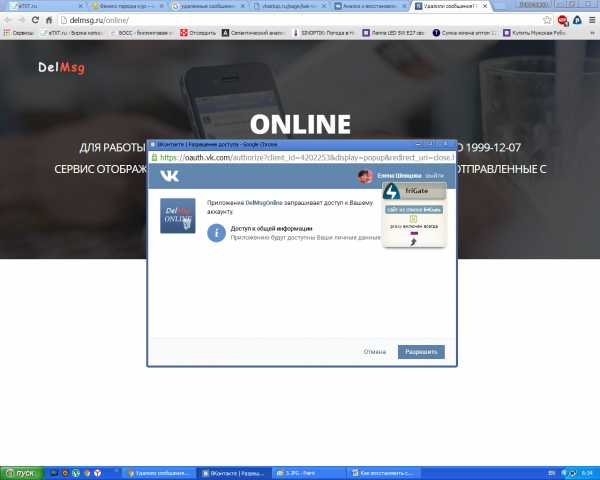The height and width of the screenshot is (480, 600).
Task: Open the Лампа LED bookmark
Action: 394,33
